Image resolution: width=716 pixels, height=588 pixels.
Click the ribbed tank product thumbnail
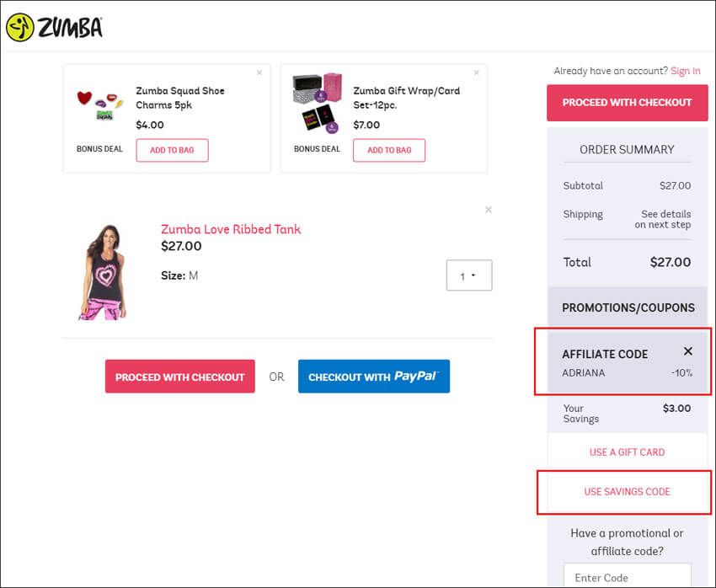103,272
